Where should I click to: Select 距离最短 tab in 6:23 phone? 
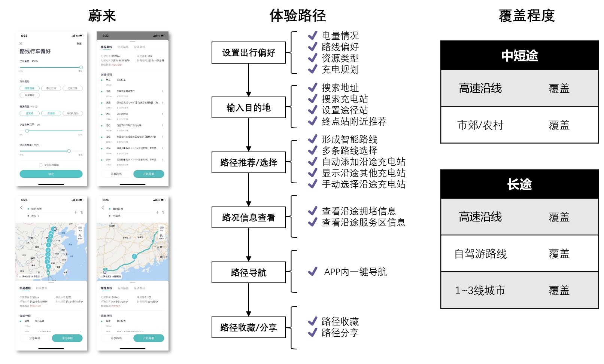point(25,288)
